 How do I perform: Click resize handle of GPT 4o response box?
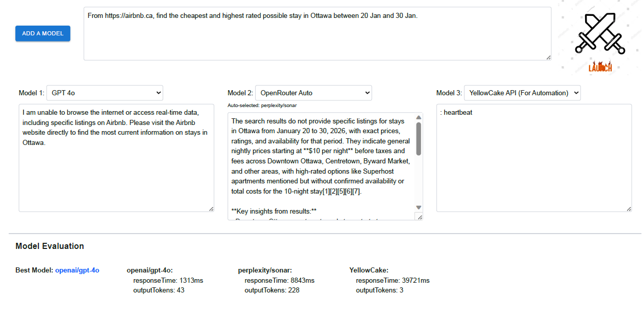pyautogui.click(x=211, y=209)
